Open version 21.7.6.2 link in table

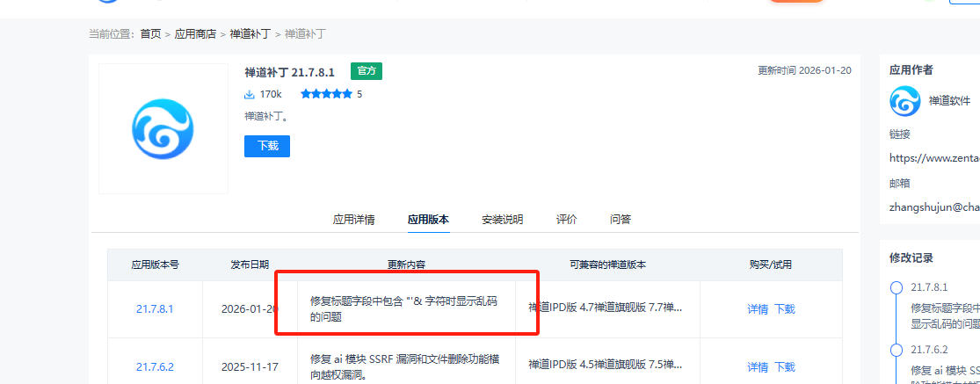(155, 367)
